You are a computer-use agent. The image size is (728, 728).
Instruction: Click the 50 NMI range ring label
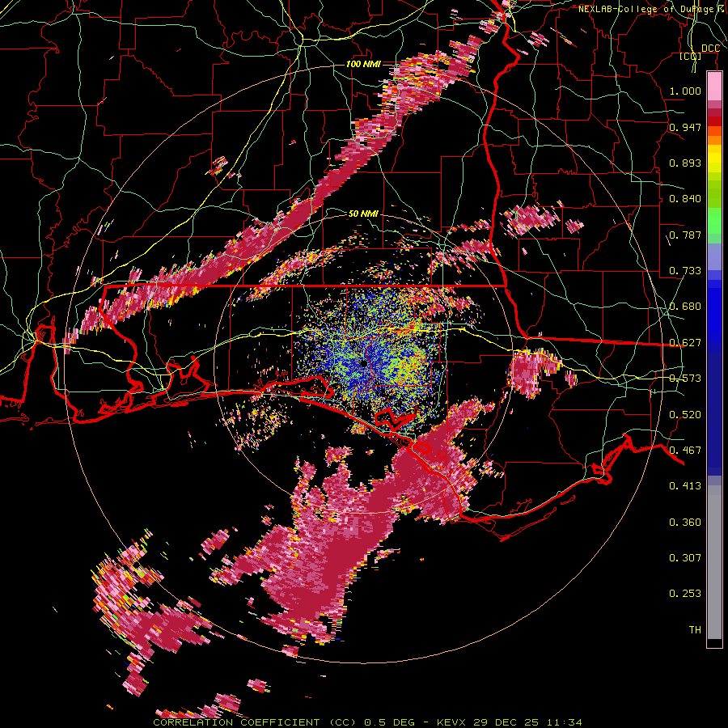362,214
